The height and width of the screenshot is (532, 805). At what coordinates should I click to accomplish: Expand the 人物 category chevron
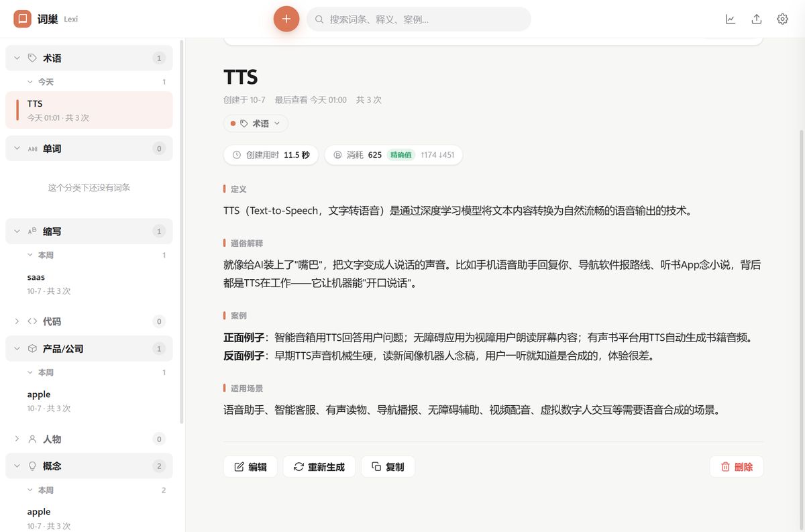(x=17, y=439)
